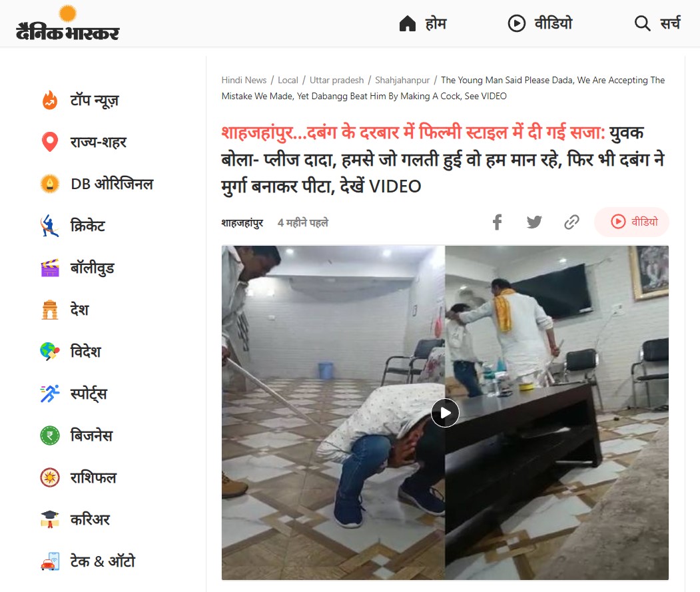Open बिजनेस sidebar section
The image size is (700, 592).
(x=91, y=436)
